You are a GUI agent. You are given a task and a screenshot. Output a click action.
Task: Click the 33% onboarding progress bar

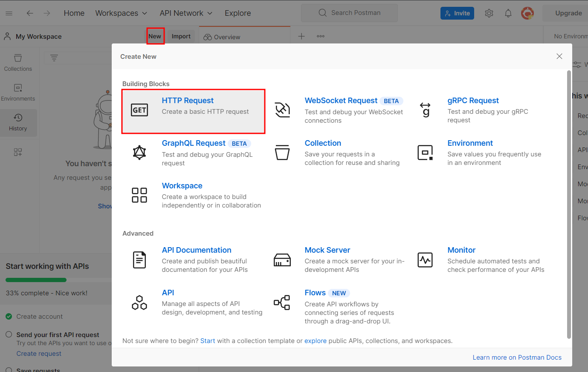tap(58, 280)
